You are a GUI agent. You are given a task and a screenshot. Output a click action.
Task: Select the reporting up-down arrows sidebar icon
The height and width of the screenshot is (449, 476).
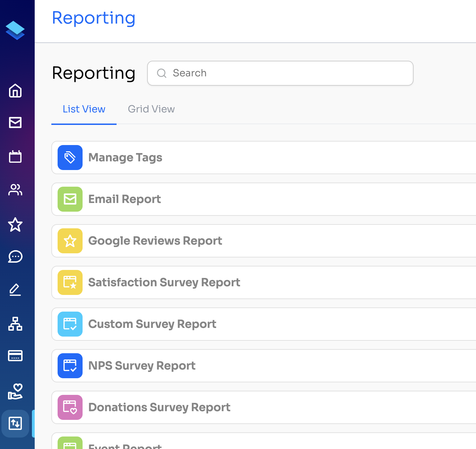coord(15,423)
